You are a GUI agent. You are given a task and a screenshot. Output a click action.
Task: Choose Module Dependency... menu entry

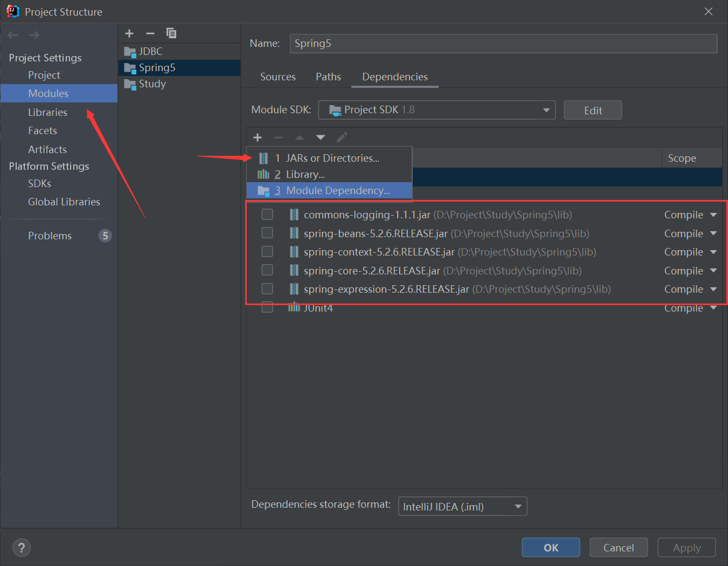(329, 190)
